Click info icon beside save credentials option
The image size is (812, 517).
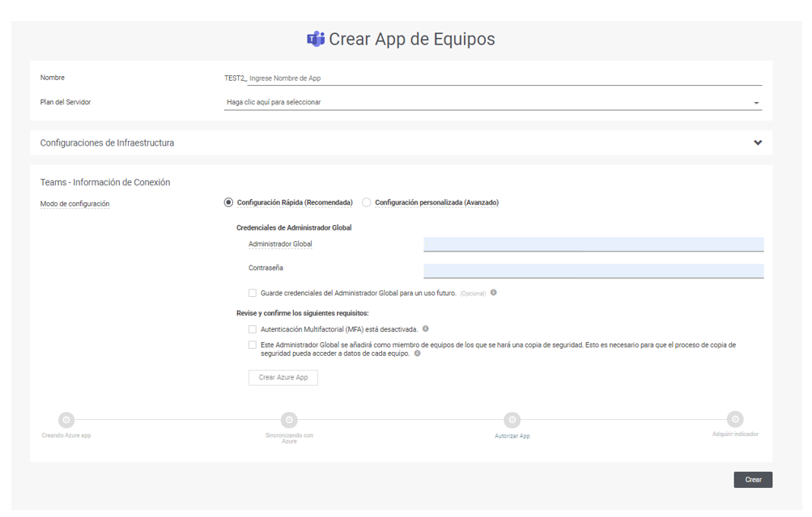tap(494, 292)
